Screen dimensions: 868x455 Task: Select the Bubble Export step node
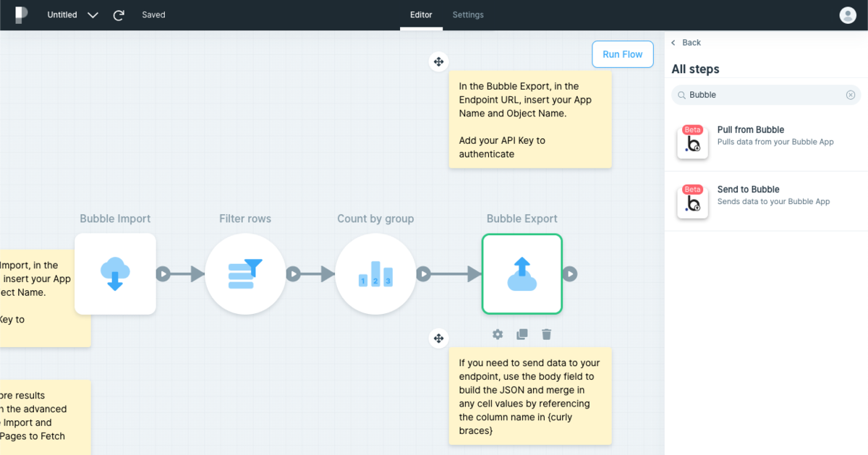tap(522, 273)
